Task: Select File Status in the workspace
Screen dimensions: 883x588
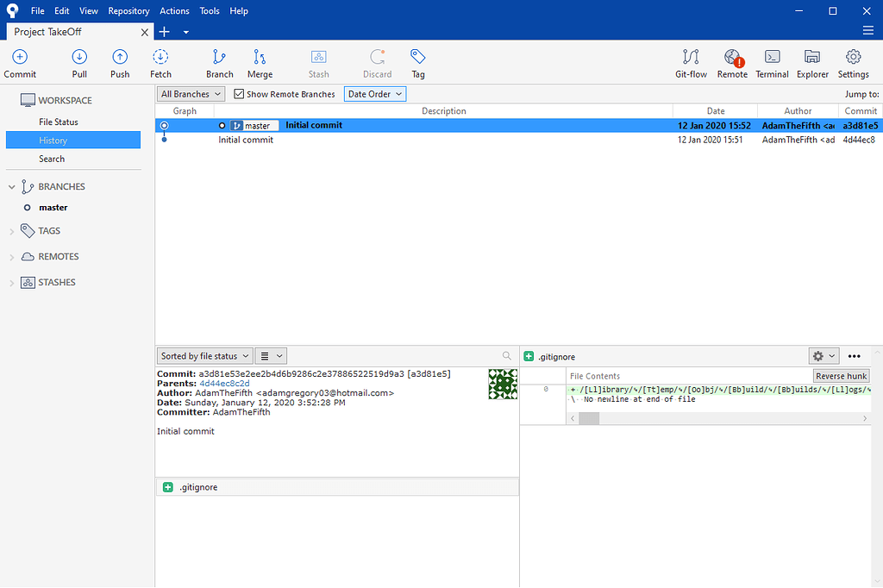Action: [59, 122]
